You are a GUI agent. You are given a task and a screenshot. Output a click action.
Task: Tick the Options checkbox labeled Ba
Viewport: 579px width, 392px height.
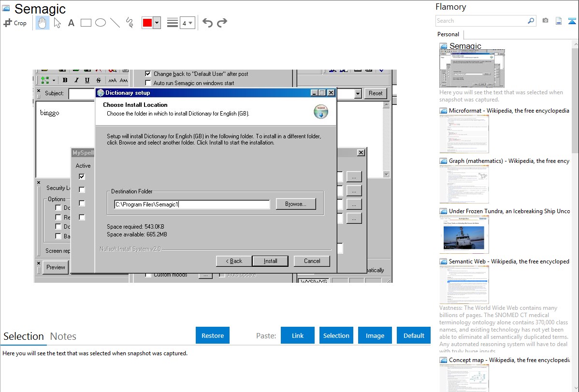[58, 236]
